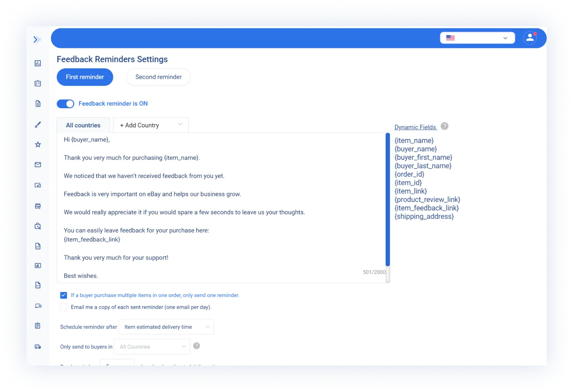The width and height of the screenshot is (573, 392).
Task: Click the laptop with gear settings sidebar icon
Action: (x=38, y=306)
